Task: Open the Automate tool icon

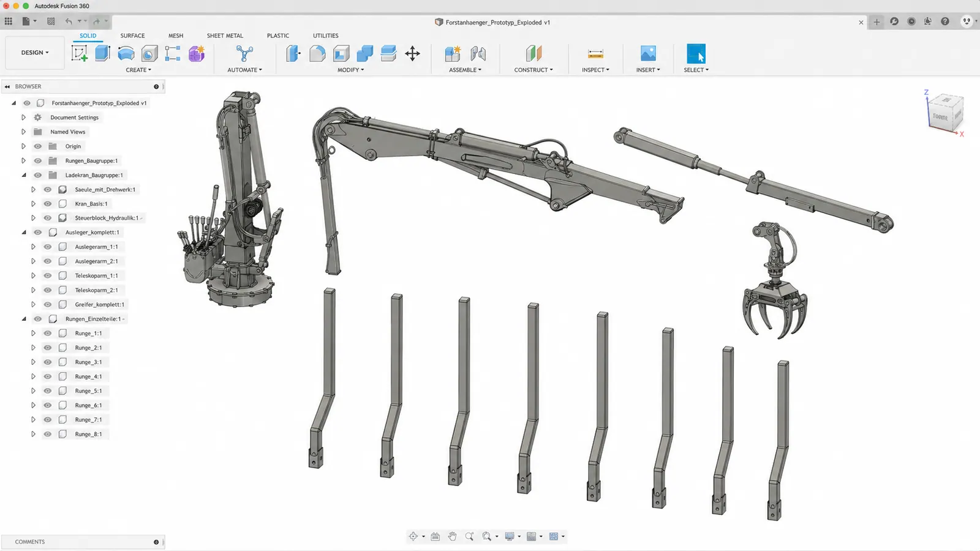Action: 244,54
